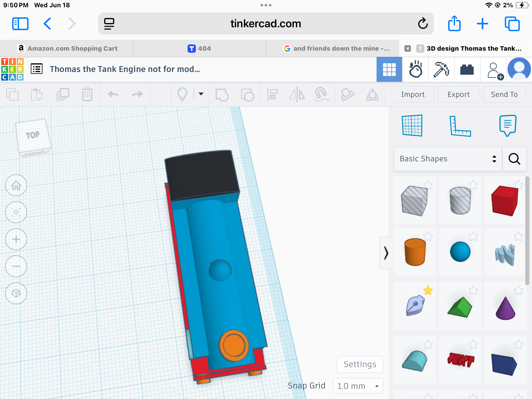Screen dimensions: 532x399
Task: Toggle the show all lightbulb icon
Action: click(x=182, y=94)
